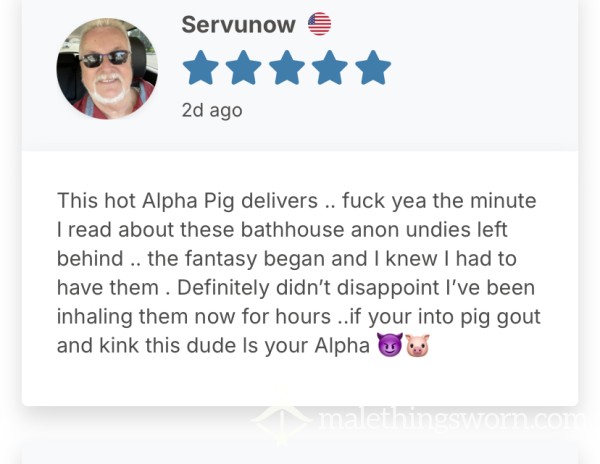Click the "2d ago" review timestamp
Screen dimensions: 600x464
click(212, 111)
